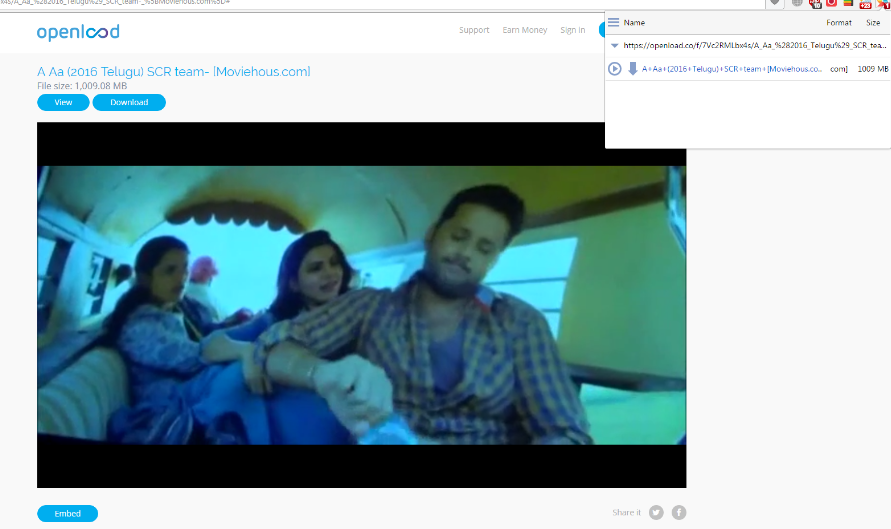891x529 pixels.
Task: Click the Embed button
Action: [68, 514]
